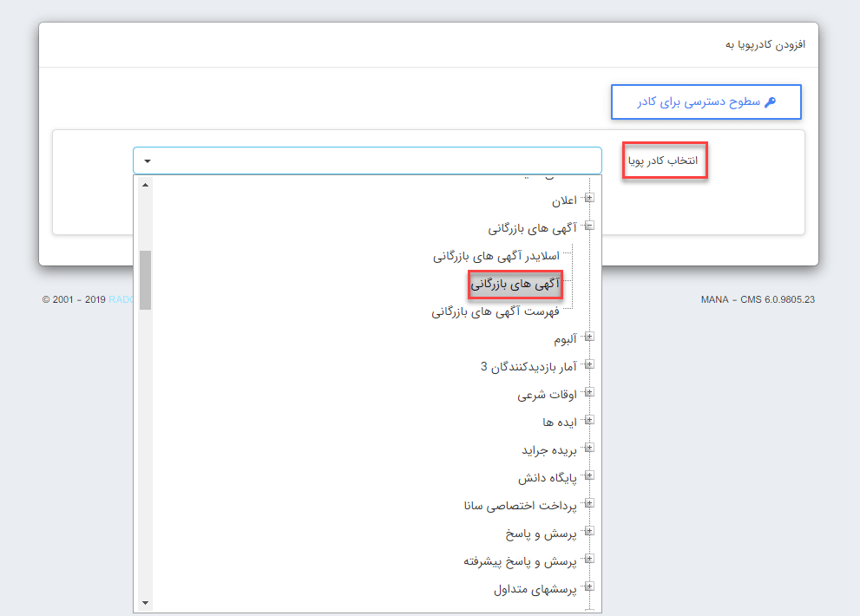Select اسلایدر آگهی های بازرگانی item

coord(496,256)
